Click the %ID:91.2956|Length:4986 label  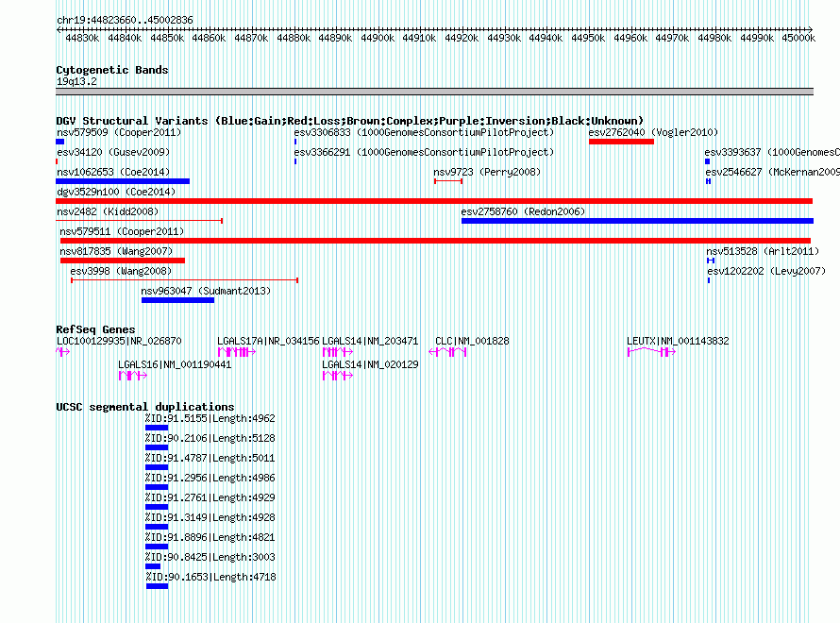click(210, 478)
